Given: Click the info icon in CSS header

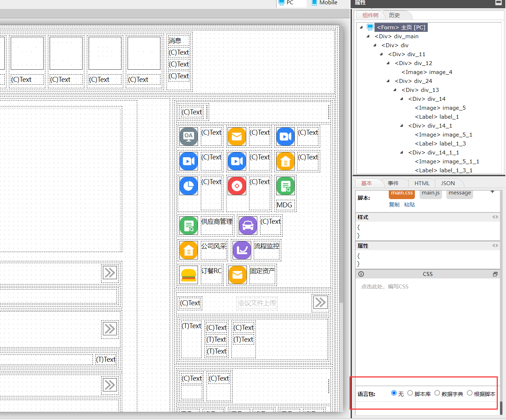Looking at the screenshot, I should click(x=361, y=274).
